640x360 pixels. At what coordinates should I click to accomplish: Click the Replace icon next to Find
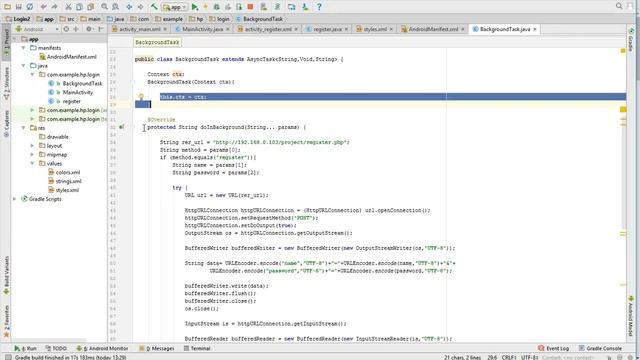point(116,7)
